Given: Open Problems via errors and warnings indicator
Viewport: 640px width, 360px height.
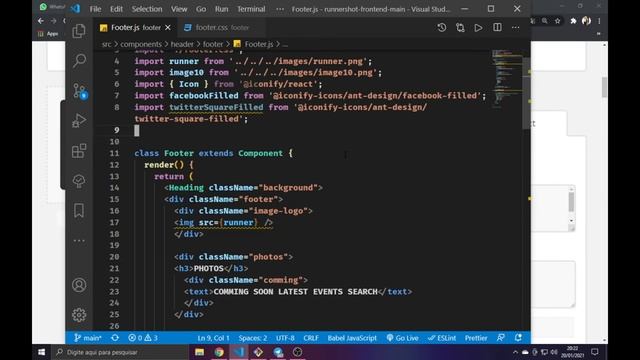Looking at the screenshot, I should [x=142, y=338].
